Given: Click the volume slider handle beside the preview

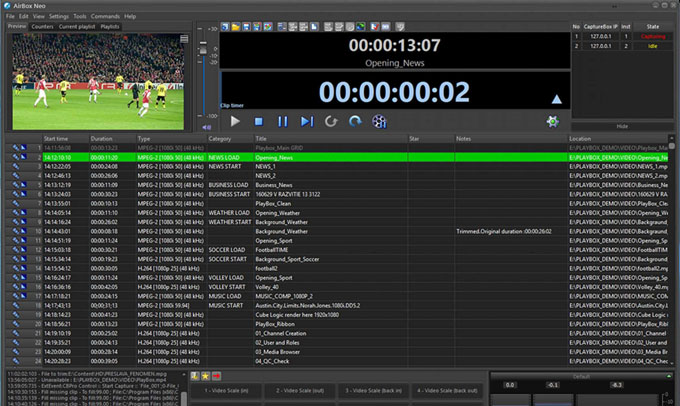Looking at the screenshot, I should coord(203,48).
